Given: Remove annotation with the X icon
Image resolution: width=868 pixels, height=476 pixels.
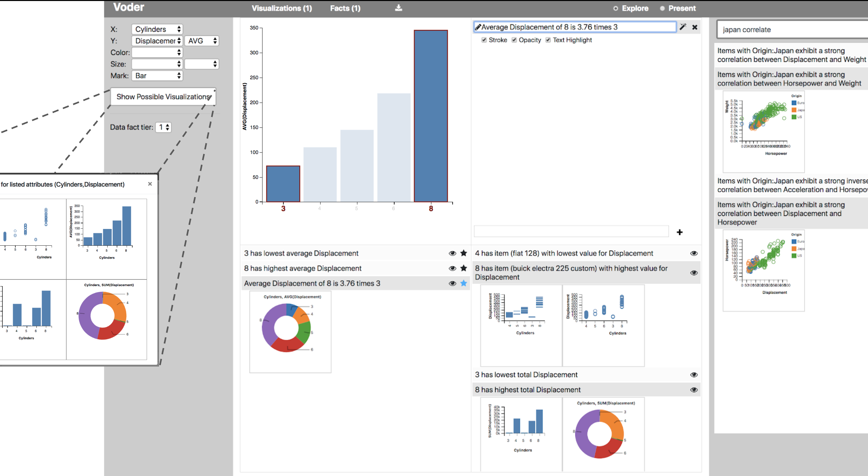Looking at the screenshot, I should pos(695,27).
